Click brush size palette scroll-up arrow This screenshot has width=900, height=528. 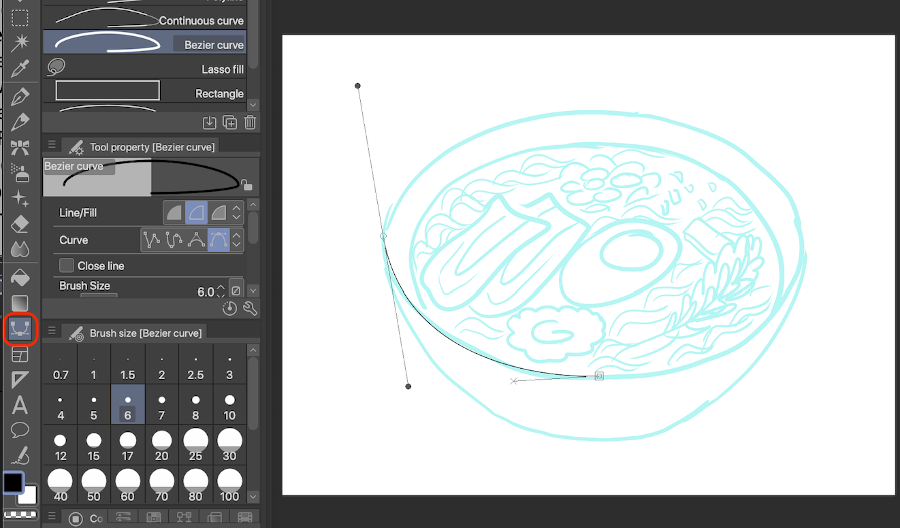click(x=253, y=350)
